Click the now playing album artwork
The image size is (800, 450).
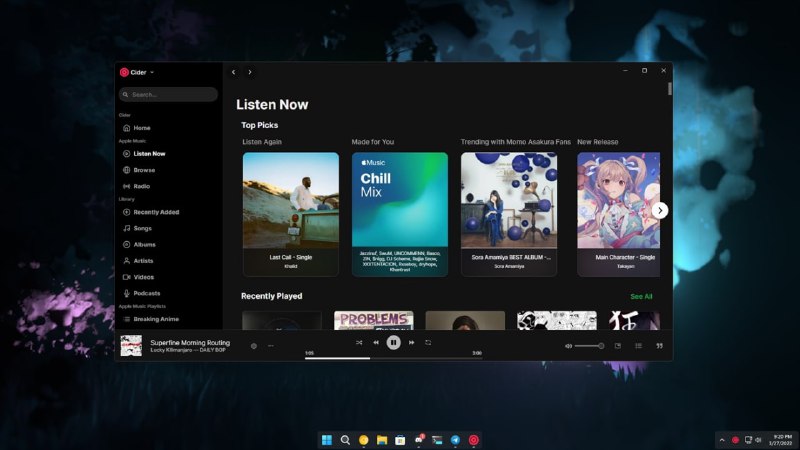click(x=131, y=345)
